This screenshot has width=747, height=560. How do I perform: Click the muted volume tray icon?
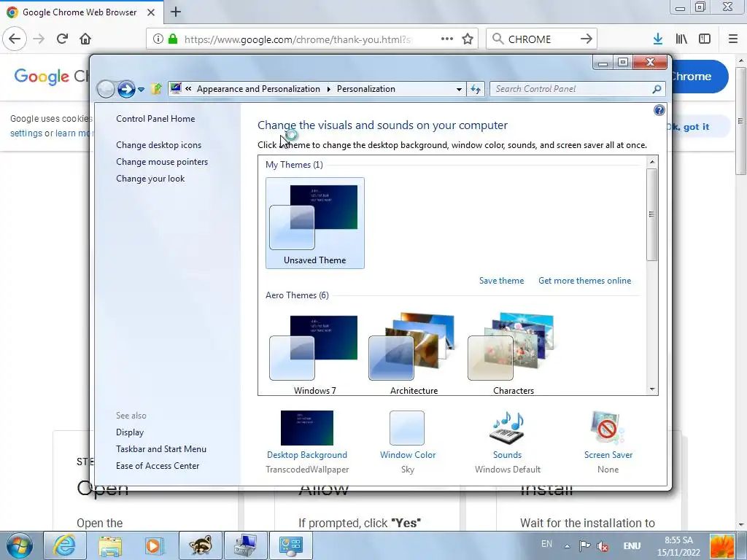(603, 546)
